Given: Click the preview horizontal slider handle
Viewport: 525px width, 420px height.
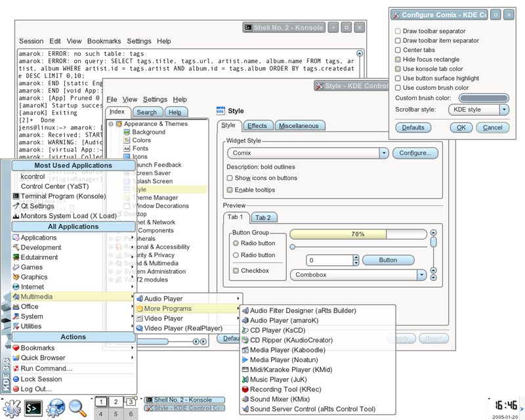Looking at the screenshot, I should [293, 247].
